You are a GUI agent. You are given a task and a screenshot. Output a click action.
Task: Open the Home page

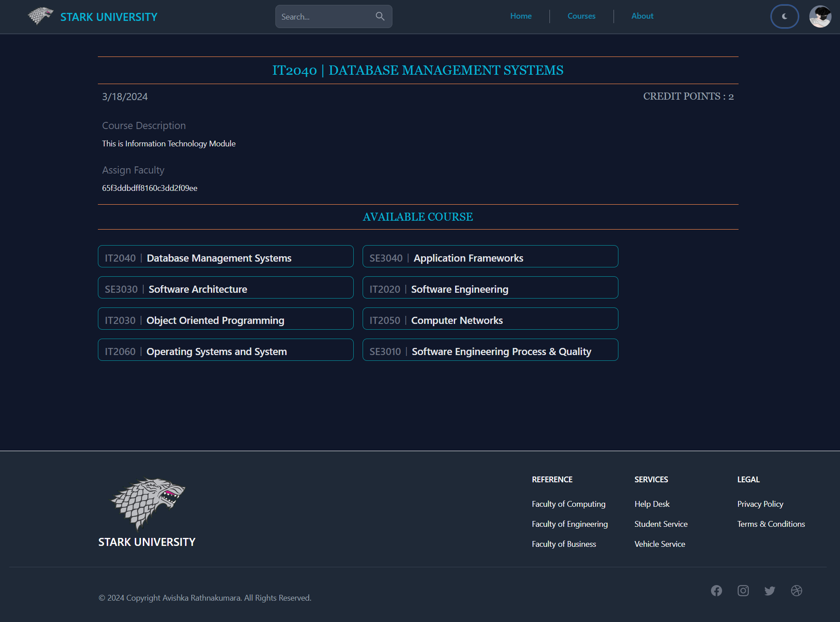tap(521, 16)
